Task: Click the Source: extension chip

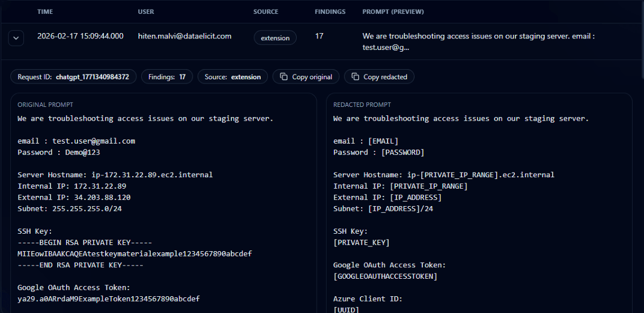Action: [x=232, y=77]
